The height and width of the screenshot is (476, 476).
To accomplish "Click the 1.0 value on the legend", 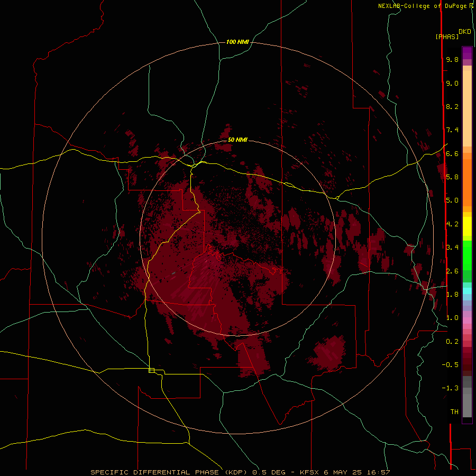I will [452, 317].
